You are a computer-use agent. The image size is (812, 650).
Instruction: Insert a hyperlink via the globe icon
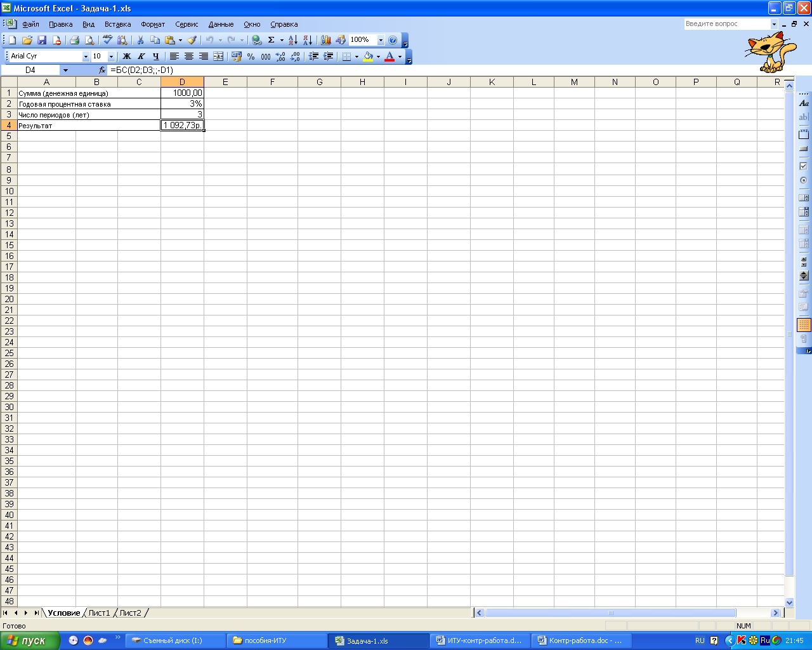[256, 40]
